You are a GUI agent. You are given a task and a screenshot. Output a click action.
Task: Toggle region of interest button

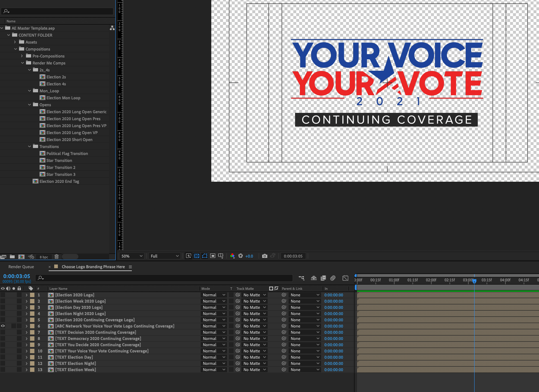click(213, 256)
